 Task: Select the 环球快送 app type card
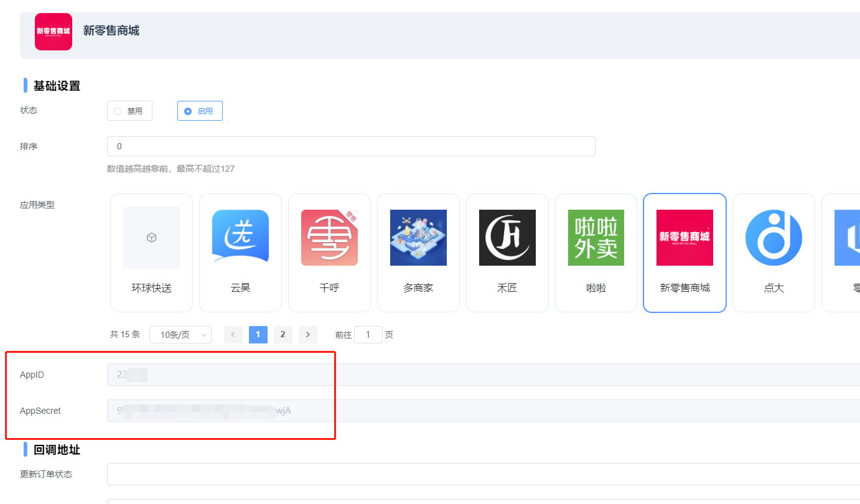click(151, 253)
